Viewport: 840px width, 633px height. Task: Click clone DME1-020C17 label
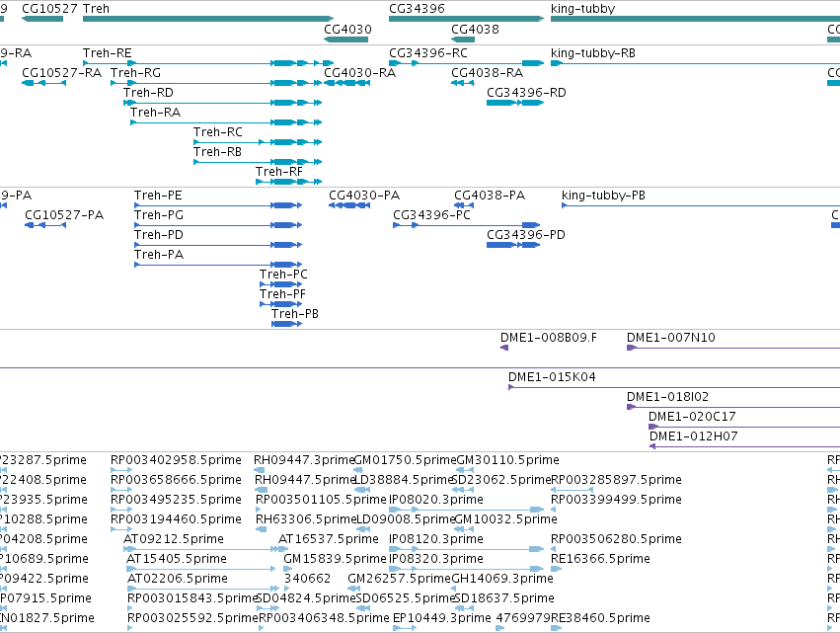(692, 417)
